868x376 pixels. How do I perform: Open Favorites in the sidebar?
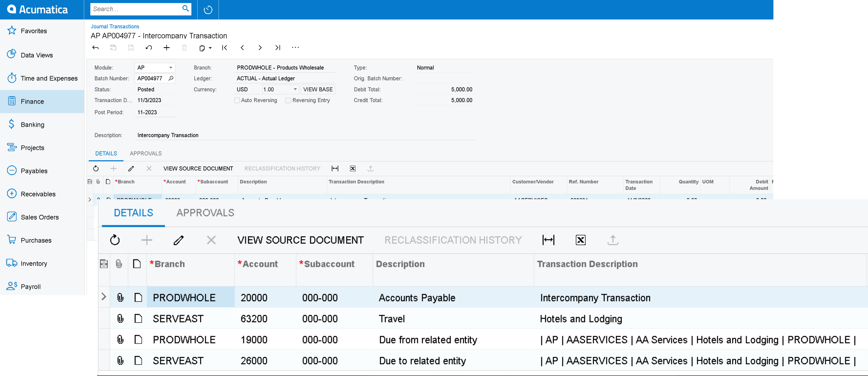[42, 31]
